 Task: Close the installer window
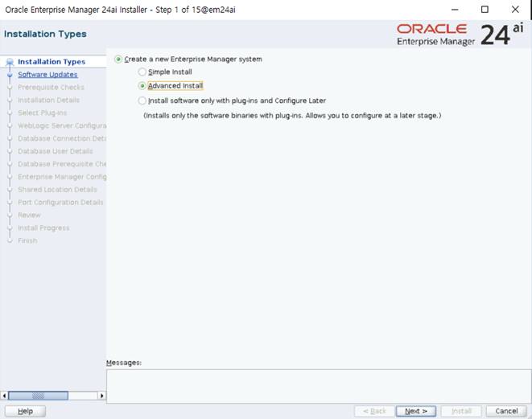point(515,10)
